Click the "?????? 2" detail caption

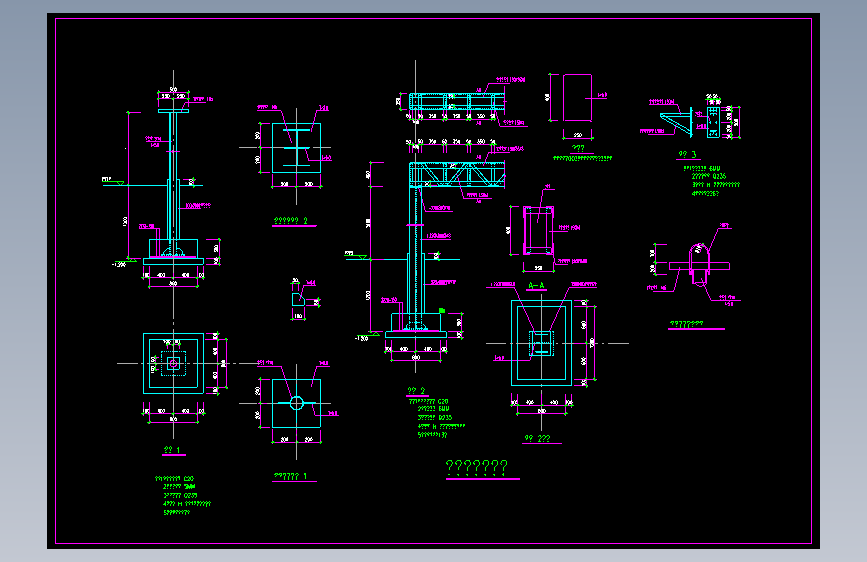pyautogui.click(x=291, y=220)
